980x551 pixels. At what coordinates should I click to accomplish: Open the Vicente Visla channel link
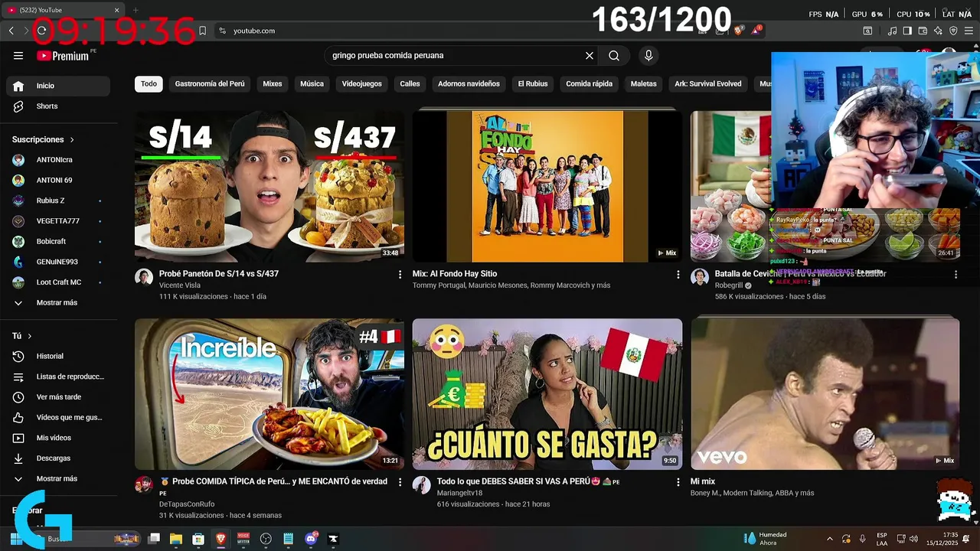coord(180,285)
